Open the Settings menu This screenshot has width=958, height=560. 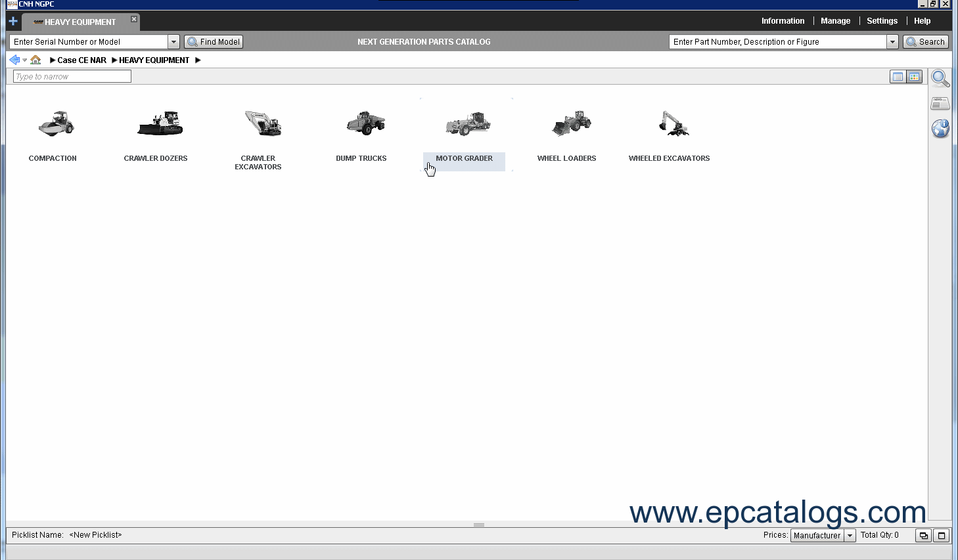pyautogui.click(x=882, y=21)
